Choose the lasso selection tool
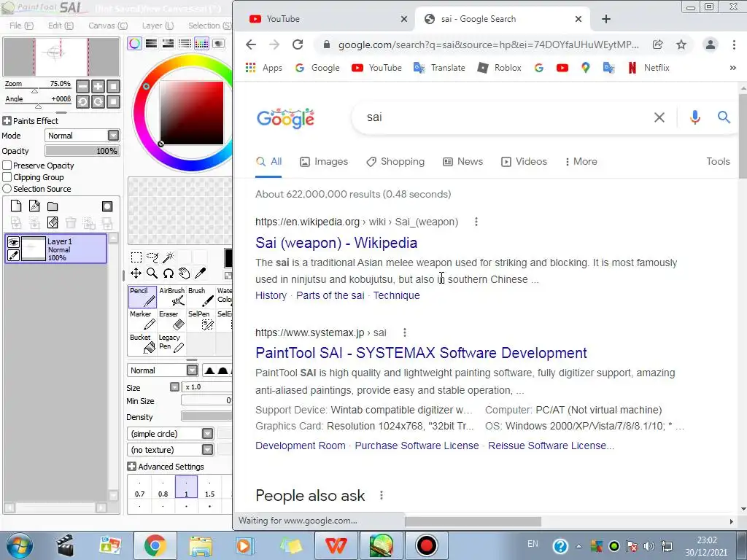 coord(152,257)
